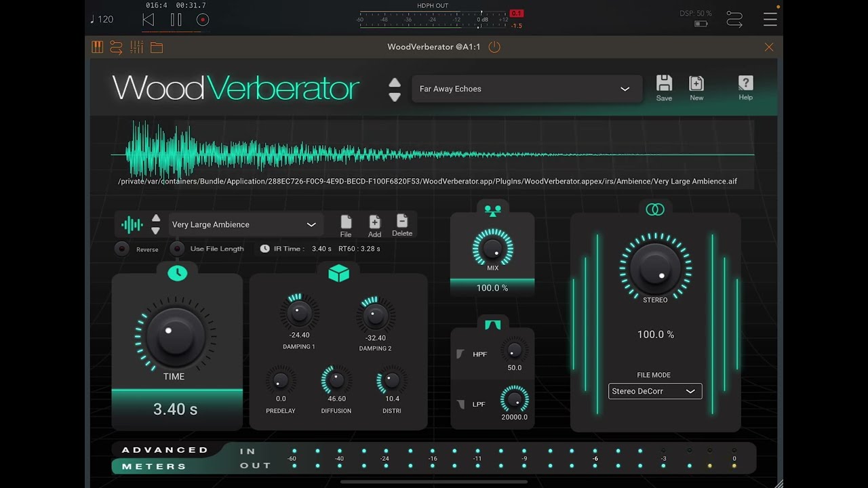The image size is (868, 488).
Task: Adjust the DAMPING 2 knob
Action: [x=375, y=315]
